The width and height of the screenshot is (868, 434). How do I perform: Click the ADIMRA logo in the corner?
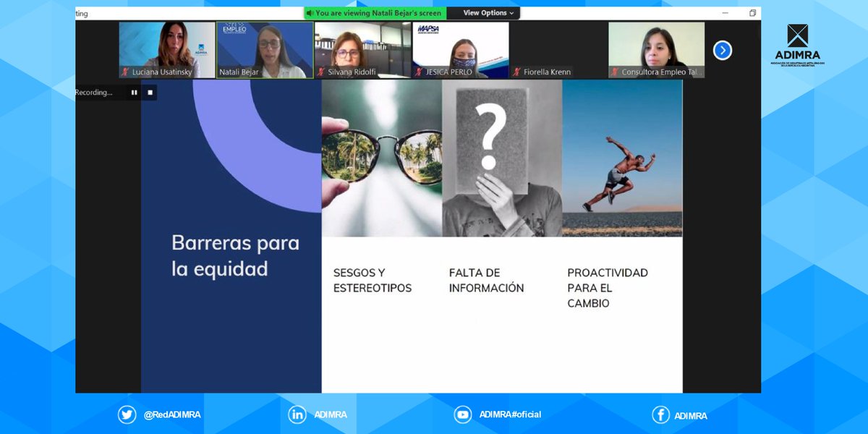pyautogui.click(x=798, y=46)
